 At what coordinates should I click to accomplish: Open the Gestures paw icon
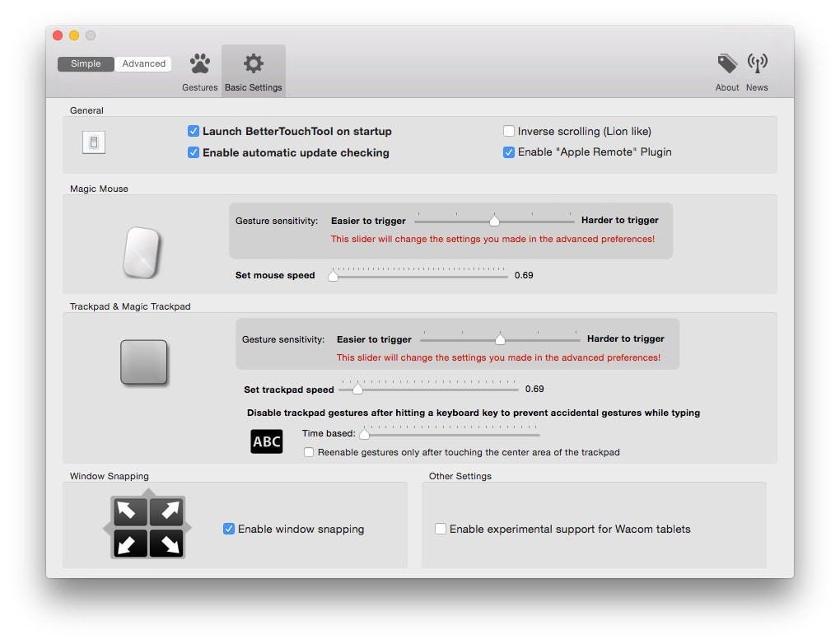click(200, 64)
